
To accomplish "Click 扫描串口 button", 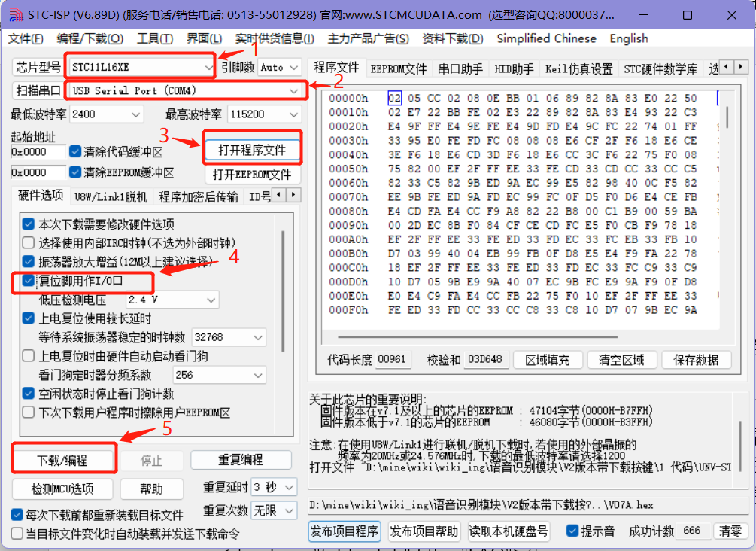I will click(x=38, y=90).
